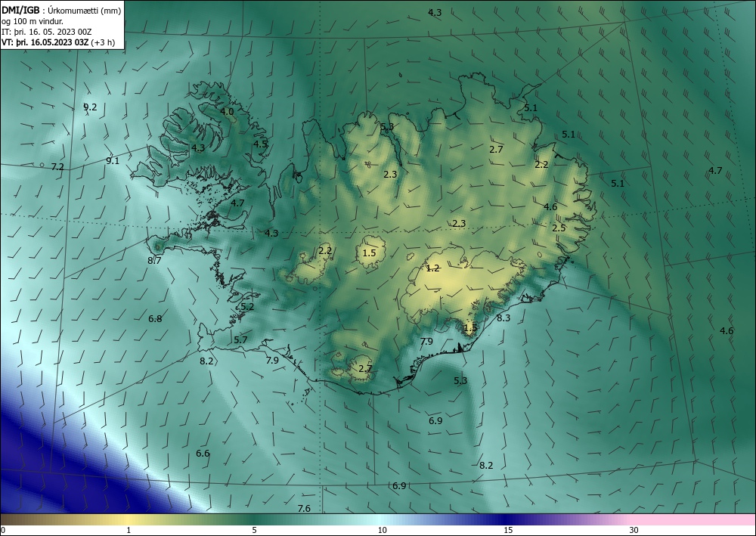Click the '0' tick on the color scale
Image resolution: width=756 pixels, height=536 pixels.
[x=3, y=530]
